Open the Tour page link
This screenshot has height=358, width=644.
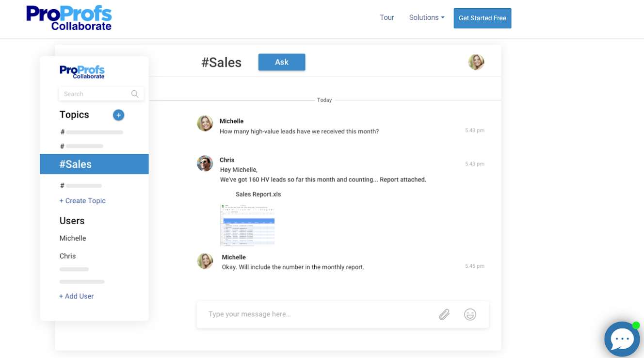pos(387,17)
